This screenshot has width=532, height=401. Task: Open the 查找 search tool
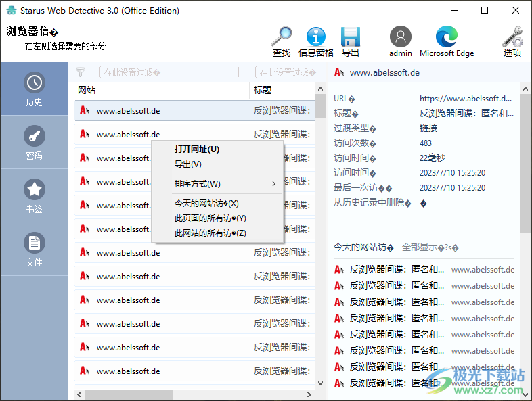tap(282, 42)
